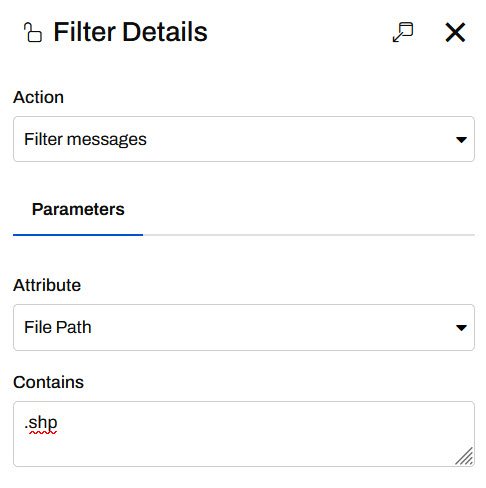
Task: Click the Contains box resize handle
Action: [x=464, y=456]
